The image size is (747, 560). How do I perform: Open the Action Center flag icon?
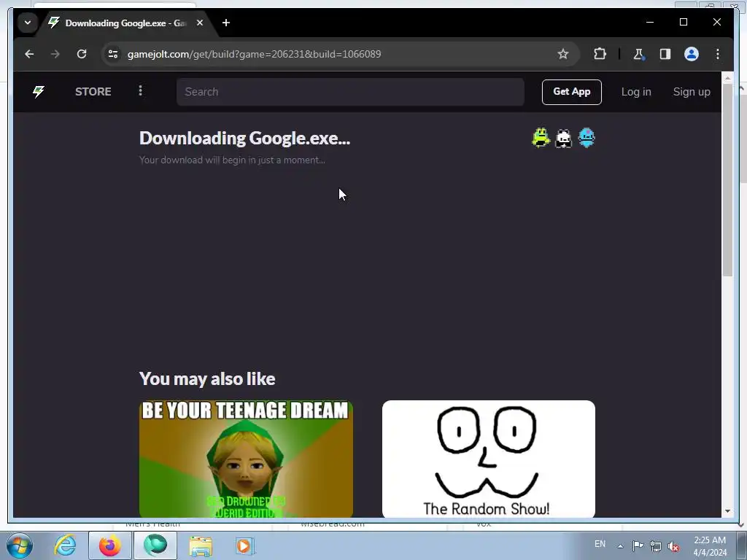pyautogui.click(x=638, y=545)
